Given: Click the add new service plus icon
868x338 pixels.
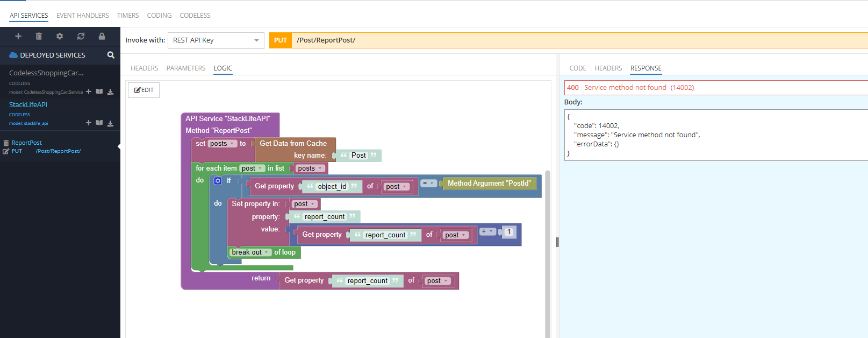Looking at the screenshot, I should point(18,37).
